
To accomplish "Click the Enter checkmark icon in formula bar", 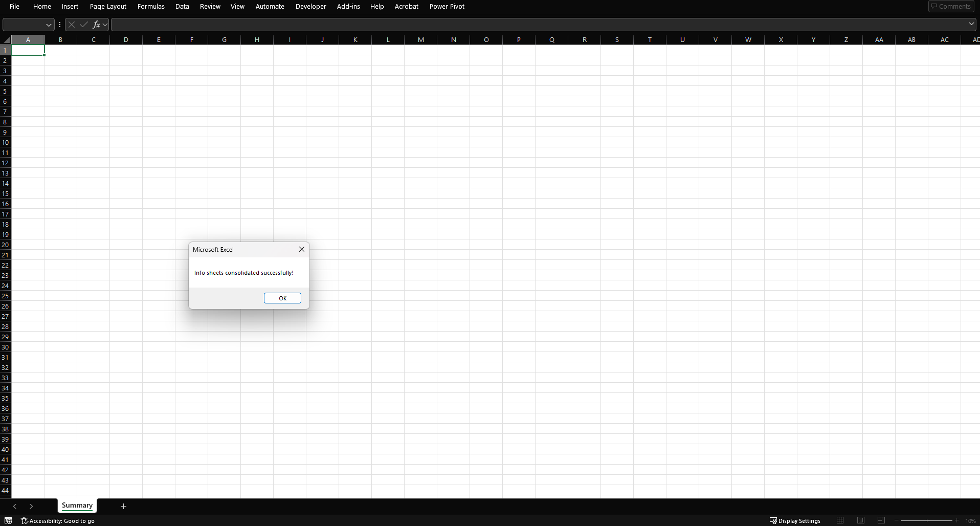I will coord(83,25).
